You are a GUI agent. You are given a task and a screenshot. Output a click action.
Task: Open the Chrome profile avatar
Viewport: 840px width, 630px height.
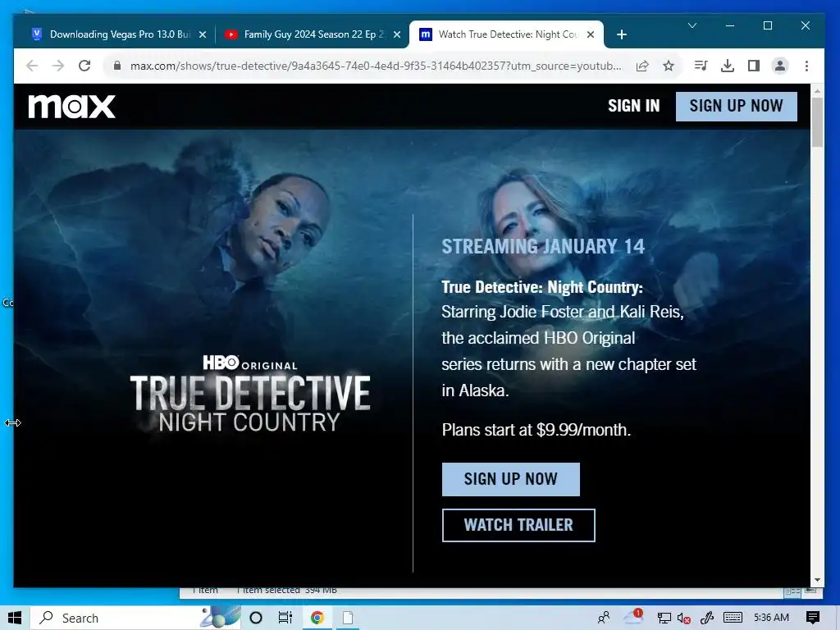pos(780,66)
